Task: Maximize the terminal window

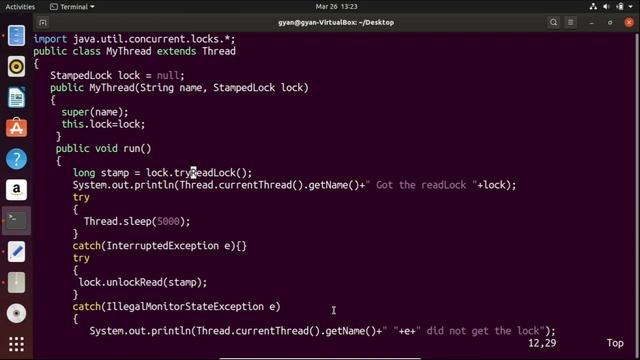Action: click(610, 23)
